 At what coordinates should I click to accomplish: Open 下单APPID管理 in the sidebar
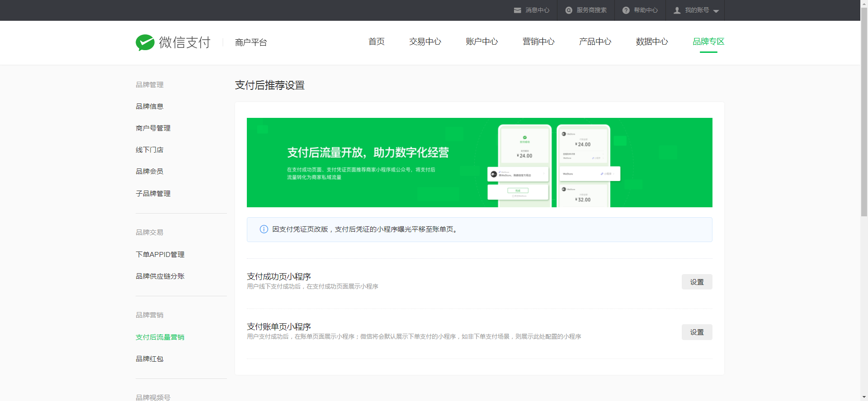pyautogui.click(x=160, y=255)
